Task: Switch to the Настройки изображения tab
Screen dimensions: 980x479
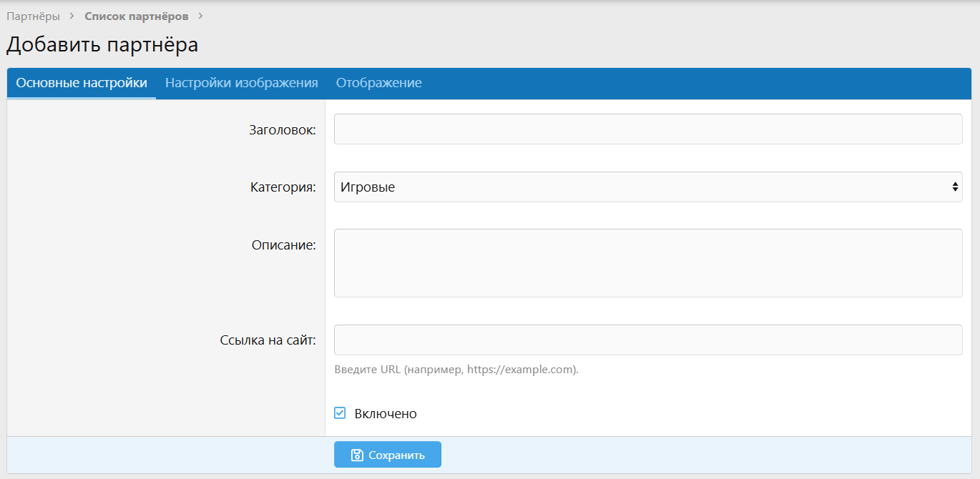Action: [x=241, y=83]
